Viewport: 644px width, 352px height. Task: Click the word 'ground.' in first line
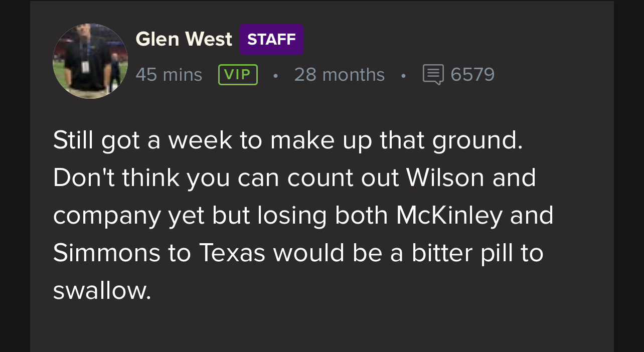click(x=477, y=141)
